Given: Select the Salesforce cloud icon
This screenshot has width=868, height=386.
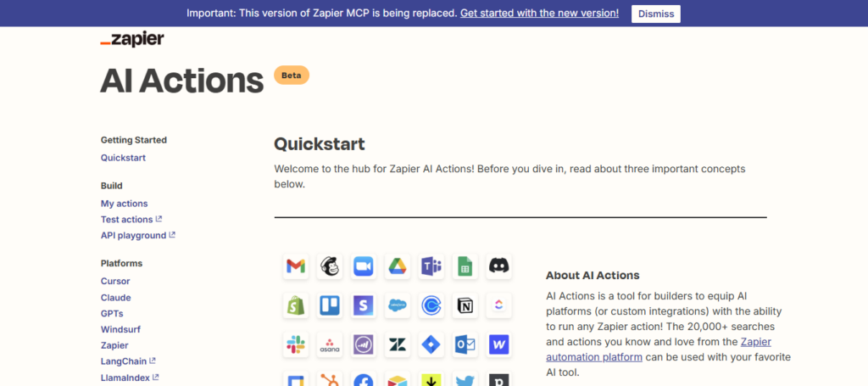Looking at the screenshot, I should [x=397, y=305].
